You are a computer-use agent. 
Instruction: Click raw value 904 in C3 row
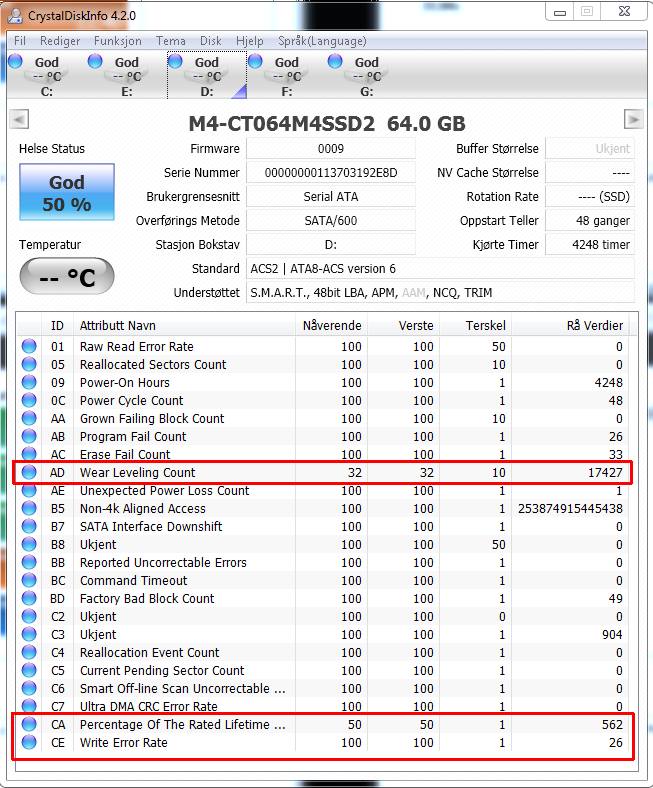pos(612,634)
